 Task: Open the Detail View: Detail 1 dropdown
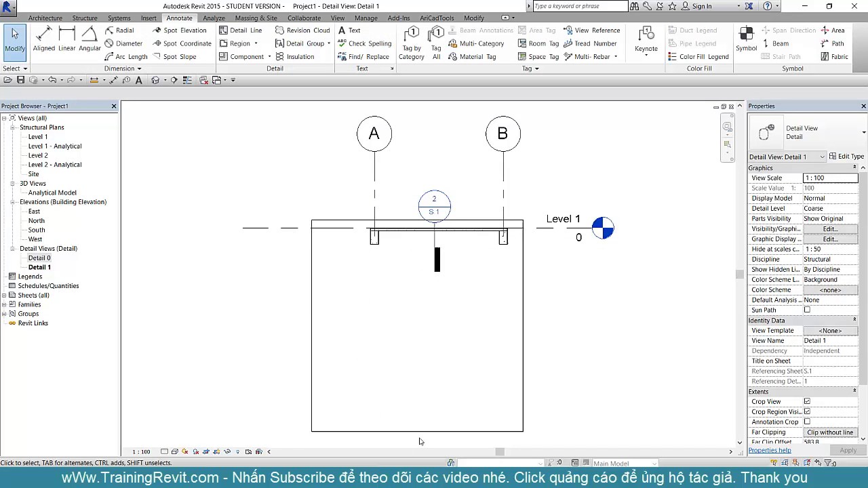(x=787, y=157)
